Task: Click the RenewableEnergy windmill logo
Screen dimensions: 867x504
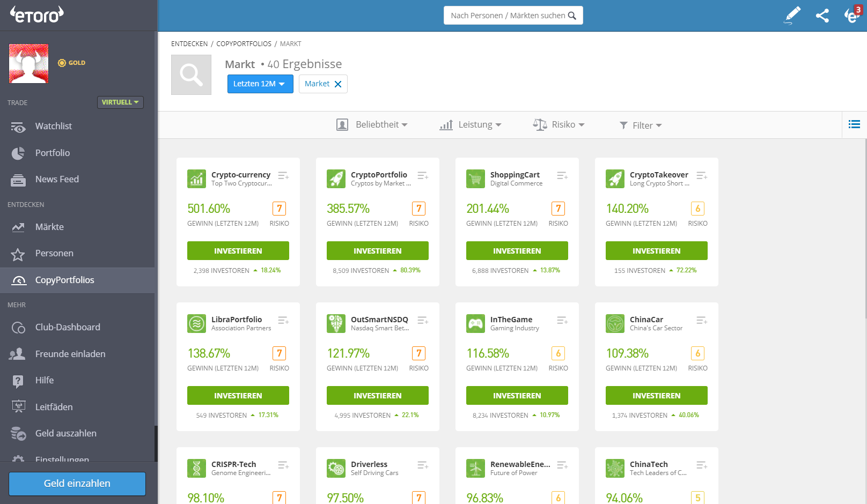Action: point(475,468)
